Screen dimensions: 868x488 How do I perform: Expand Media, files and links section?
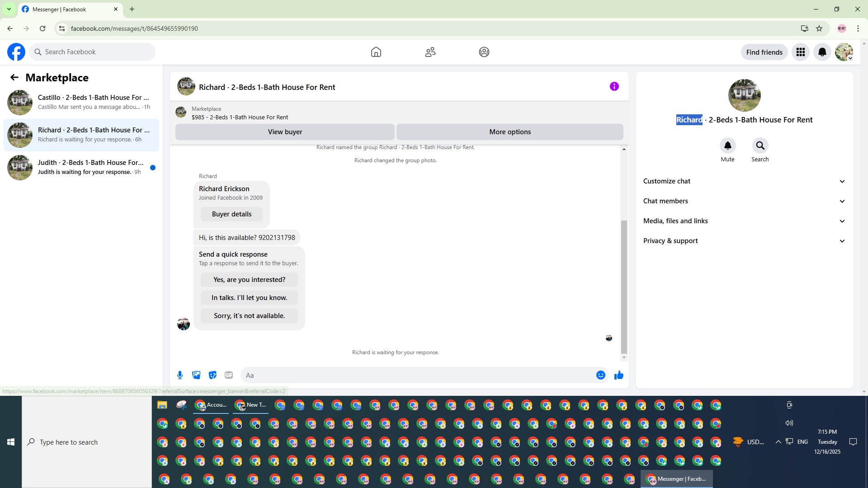coord(744,221)
